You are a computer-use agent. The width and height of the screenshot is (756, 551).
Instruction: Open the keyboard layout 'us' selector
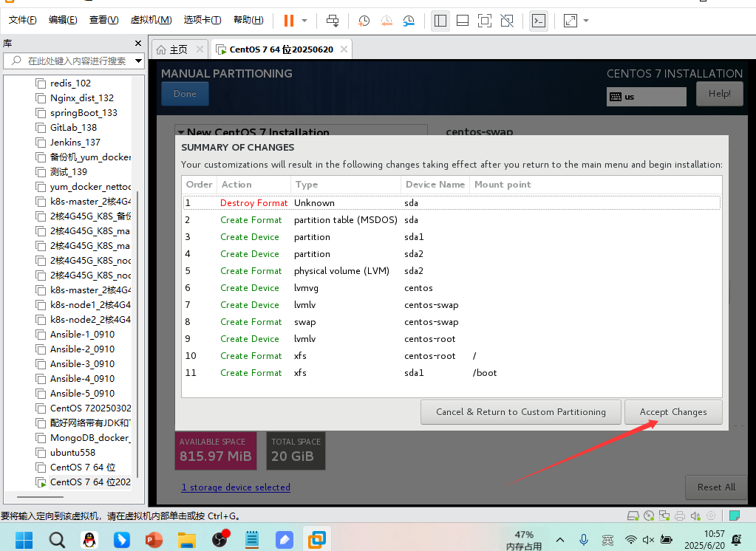pos(646,97)
